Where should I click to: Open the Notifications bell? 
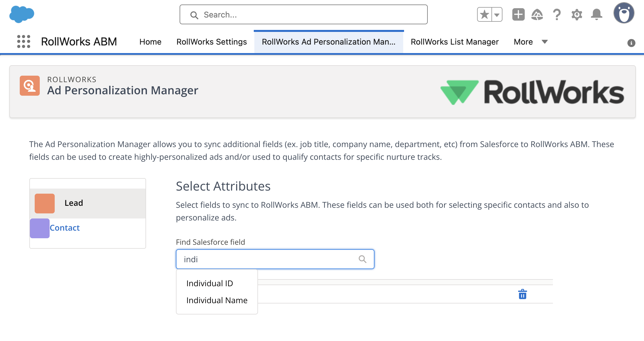(597, 14)
